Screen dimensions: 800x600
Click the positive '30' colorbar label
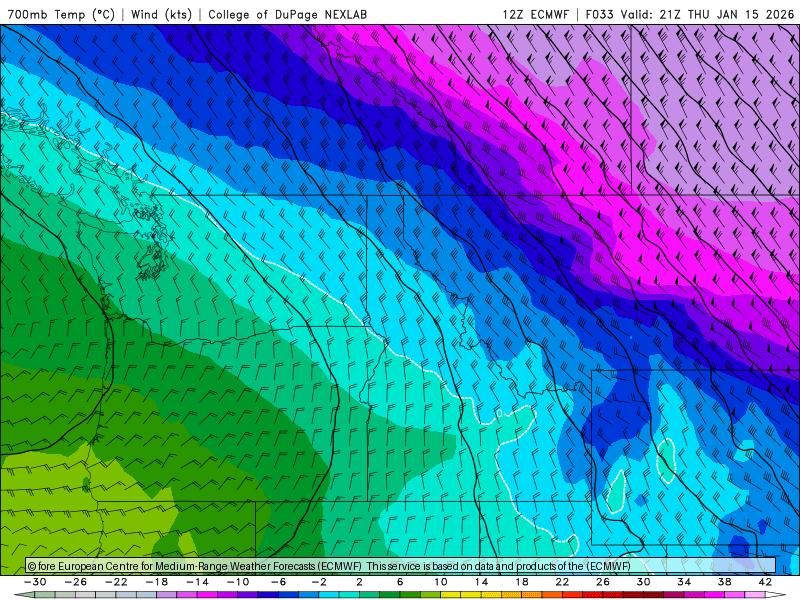pyautogui.click(x=643, y=582)
